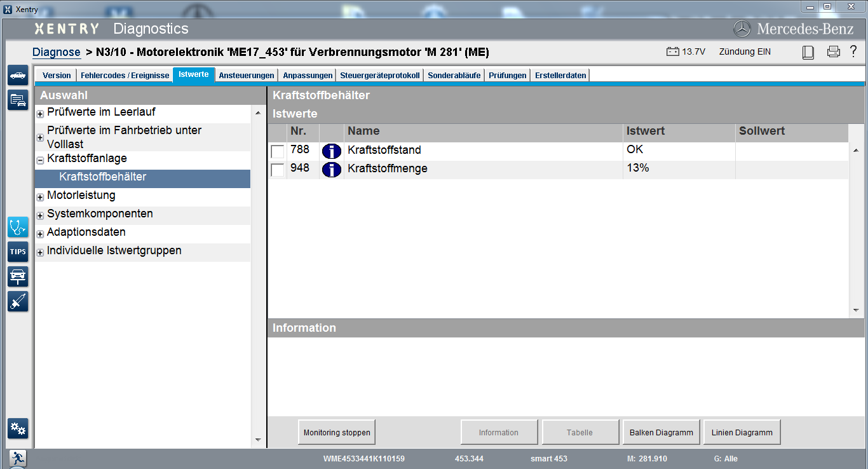Click Istwerte table scroll up arrow
Viewport: 868px width, 469px height.
click(855, 150)
